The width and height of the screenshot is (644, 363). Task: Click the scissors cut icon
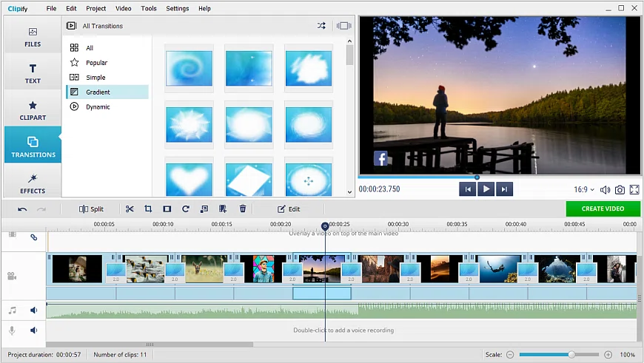point(130,209)
